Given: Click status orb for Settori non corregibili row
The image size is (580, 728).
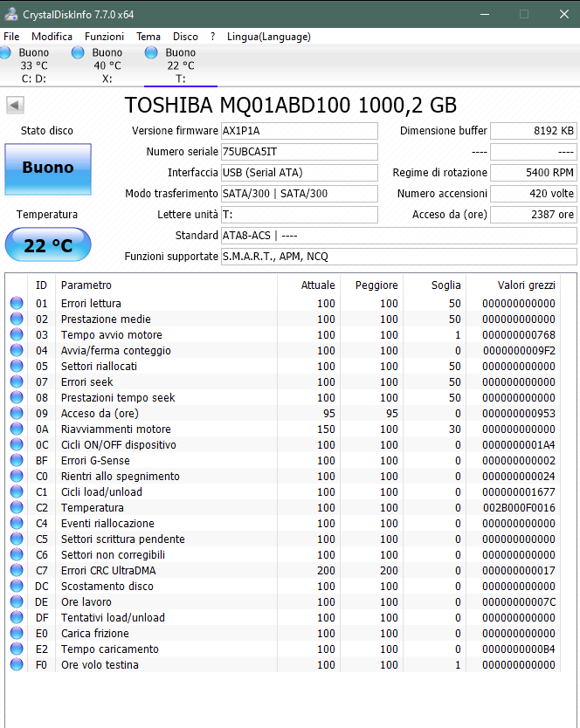Looking at the screenshot, I should pyautogui.click(x=17, y=555).
